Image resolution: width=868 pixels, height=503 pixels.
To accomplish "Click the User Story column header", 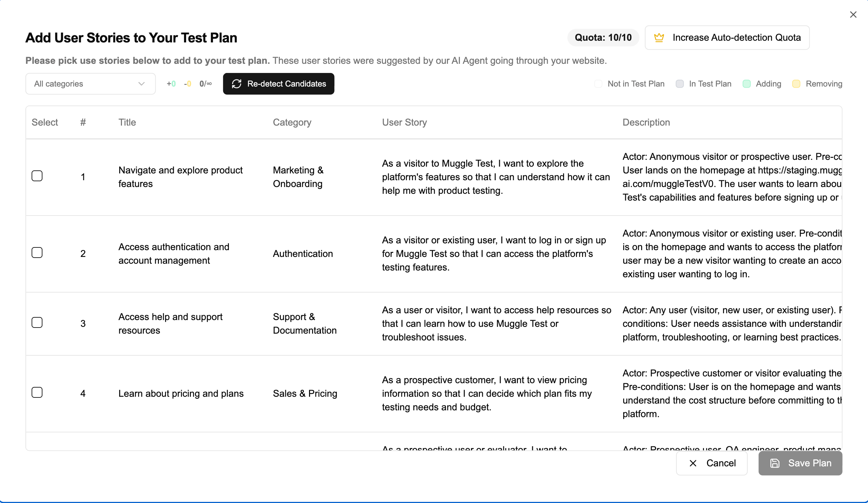I will (x=404, y=122).
